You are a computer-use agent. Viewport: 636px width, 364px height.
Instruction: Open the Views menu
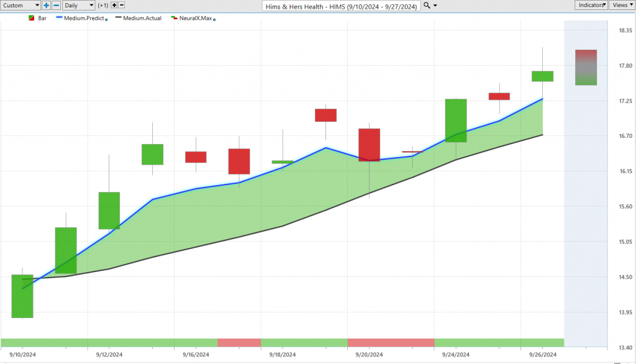pos(622,5)
